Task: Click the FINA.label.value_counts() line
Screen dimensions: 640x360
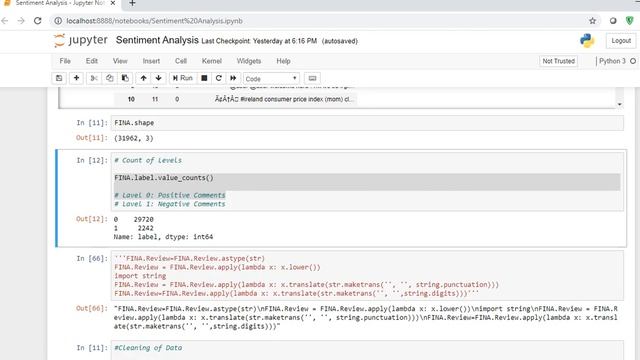Action: click(164, 178)
